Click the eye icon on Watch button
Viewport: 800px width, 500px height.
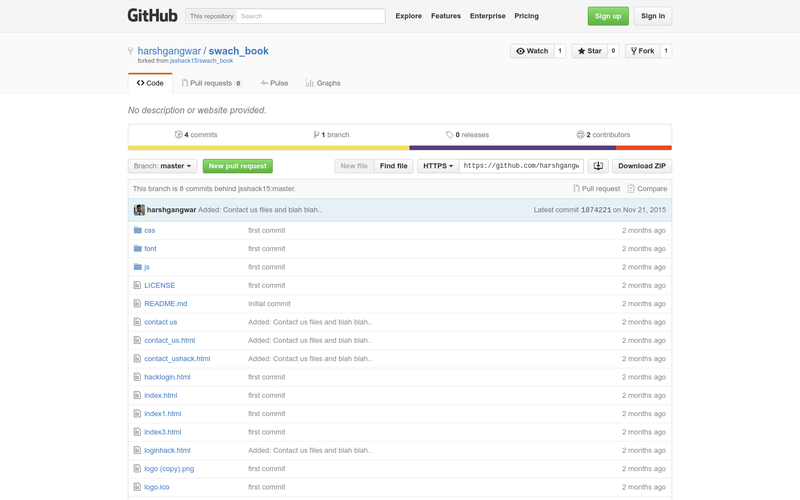coord(520,51)
